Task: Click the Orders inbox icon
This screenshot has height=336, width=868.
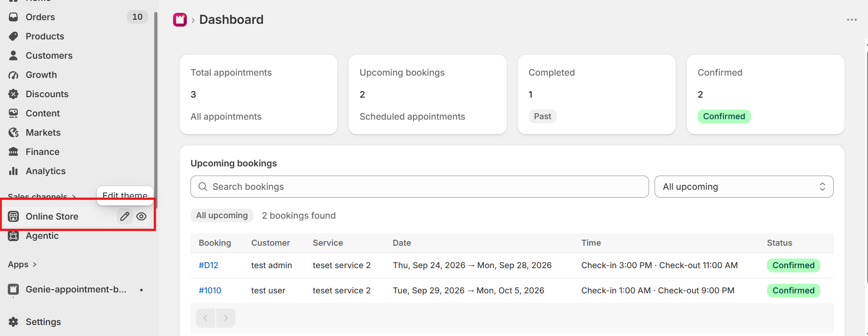Action: 13,17
